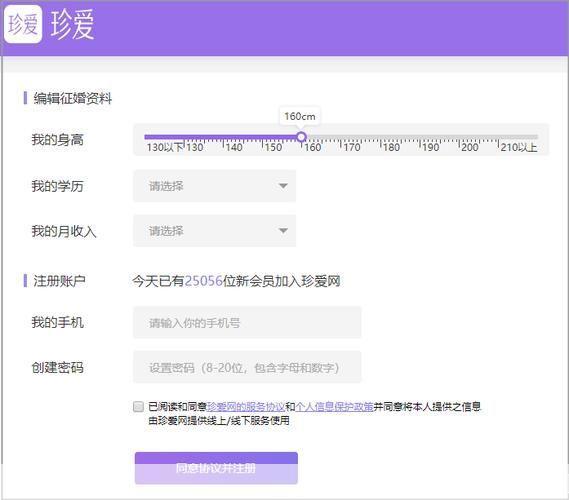Image resolution: width=569 pixels, height=500 pixels.
Task: Open the 珍爱网的服务协议 link
Action: pyautogui.click(x=246, y=407)
